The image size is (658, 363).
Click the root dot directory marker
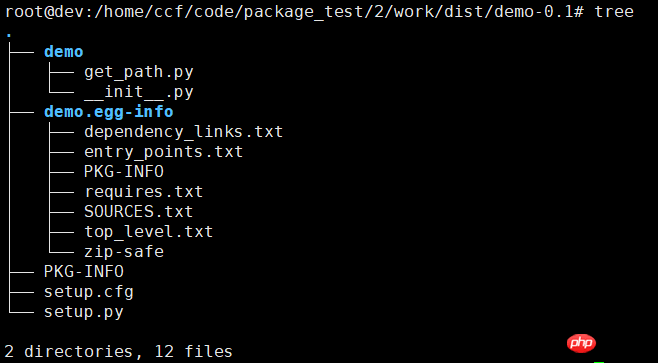(x=9, y=36)
